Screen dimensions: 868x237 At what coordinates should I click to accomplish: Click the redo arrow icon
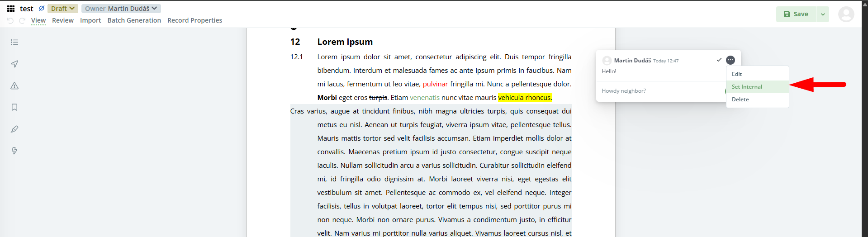coord(22,21)
